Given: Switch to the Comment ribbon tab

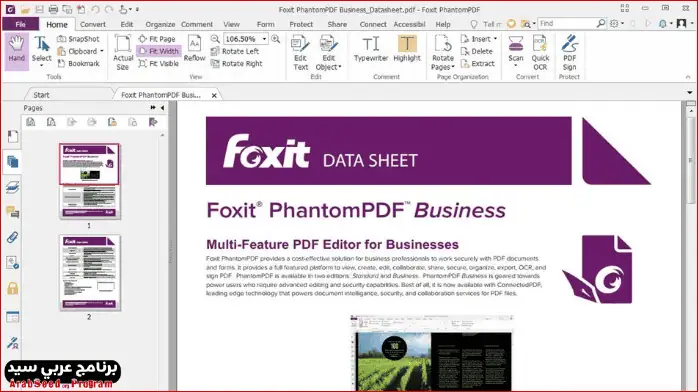Looking at the screenshot, I should (197, 24).
